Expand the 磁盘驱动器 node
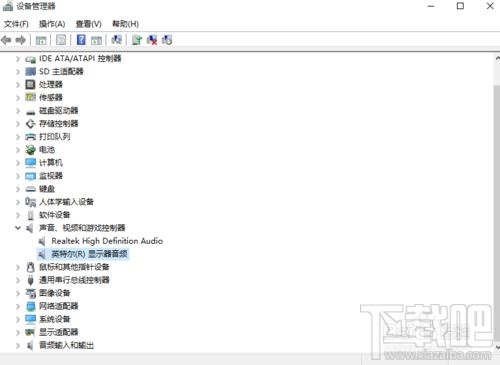 pos(18,111)
